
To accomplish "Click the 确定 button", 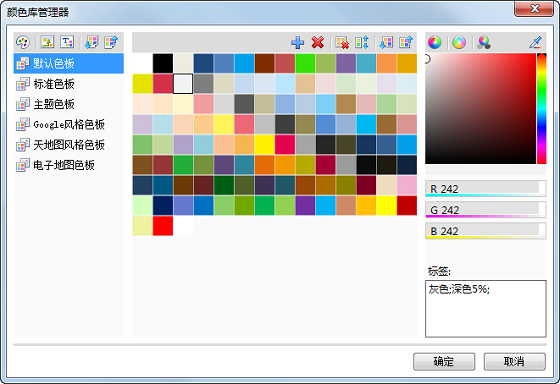I will [444, 361].
